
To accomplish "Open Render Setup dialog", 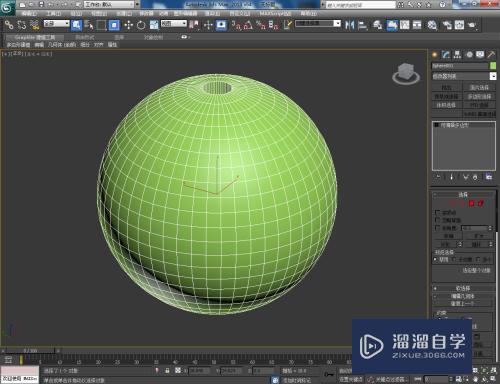I will (447, 25).
